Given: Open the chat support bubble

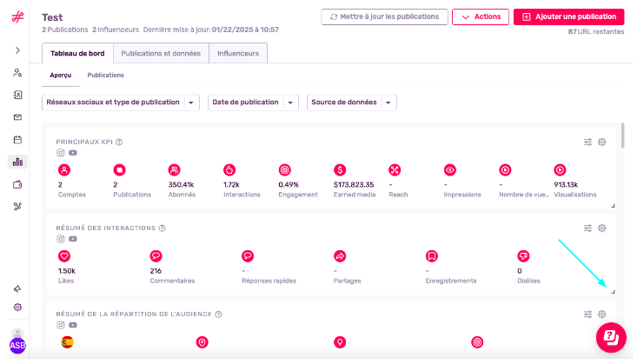Looking at the screenshot, I should 611,338.
